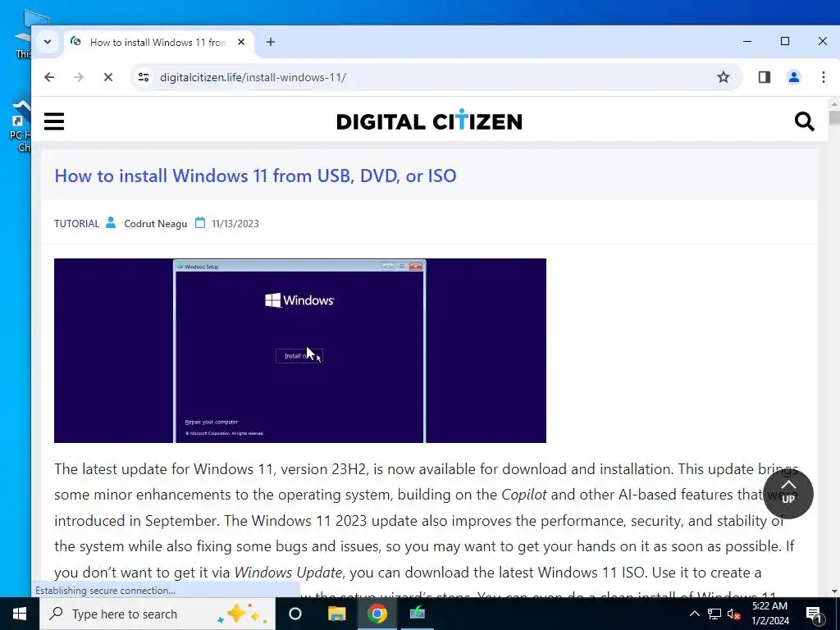This screenshot has width=840, height=630.
Task: Open the Chrome profile avatar
Action: click(x=794, y=77)
